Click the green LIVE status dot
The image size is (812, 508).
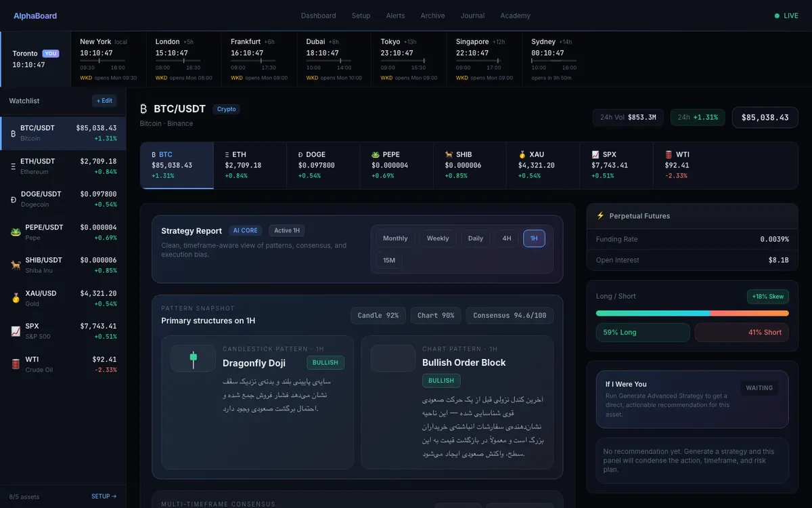pos(777,16)
